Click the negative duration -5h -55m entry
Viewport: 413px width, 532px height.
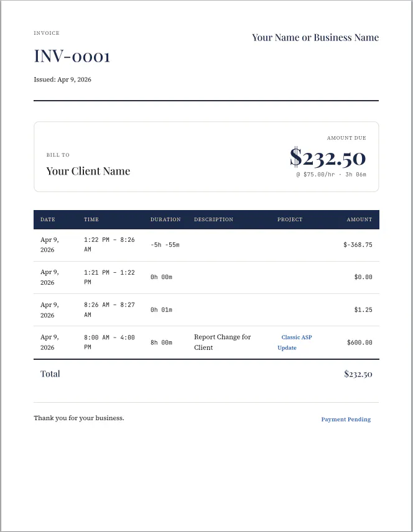[x=165, y=245]
